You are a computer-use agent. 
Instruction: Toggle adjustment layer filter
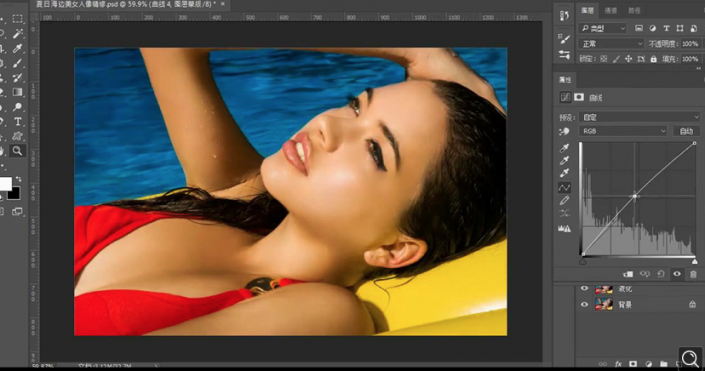pyautogui.click(x=652, y=28)
